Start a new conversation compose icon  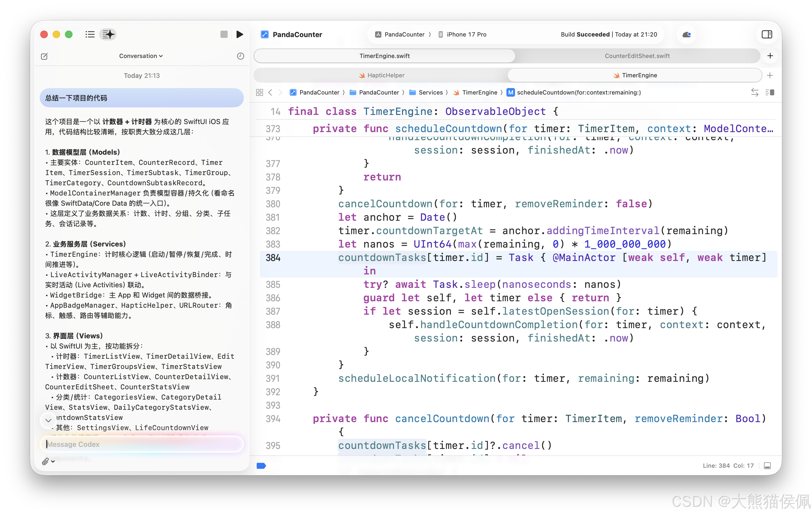(x=44, y=56)
